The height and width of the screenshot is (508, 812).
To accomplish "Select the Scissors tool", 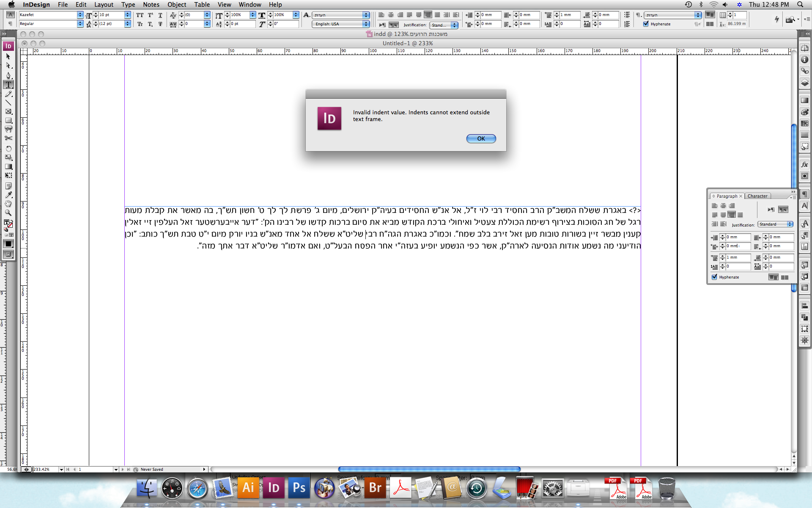I will (8, 138).
